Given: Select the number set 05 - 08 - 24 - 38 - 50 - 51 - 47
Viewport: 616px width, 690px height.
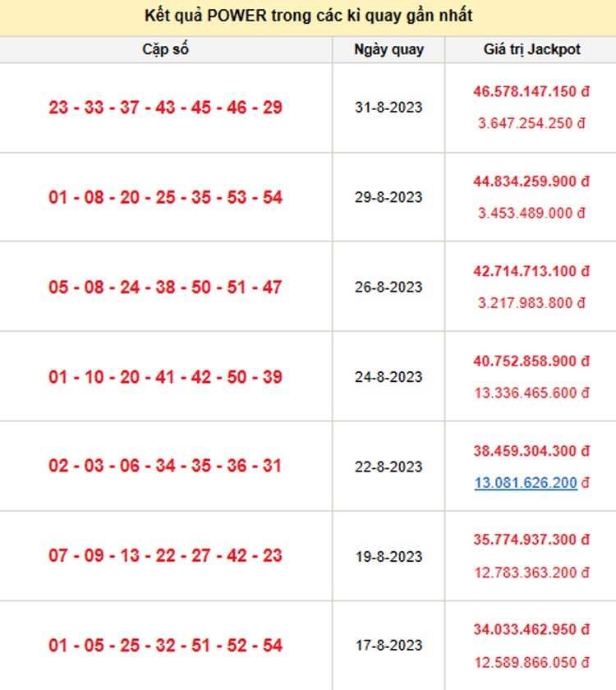Looking at the screenshot, I should (x=165, y=287).
